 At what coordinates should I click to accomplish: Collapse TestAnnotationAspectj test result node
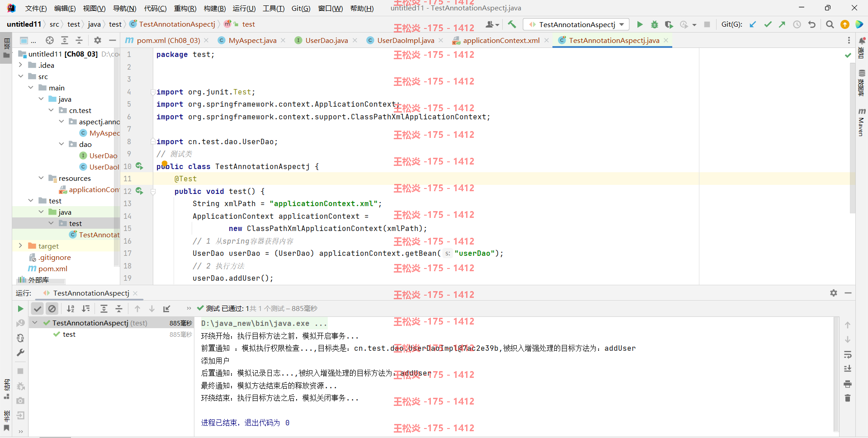point(35,323)
